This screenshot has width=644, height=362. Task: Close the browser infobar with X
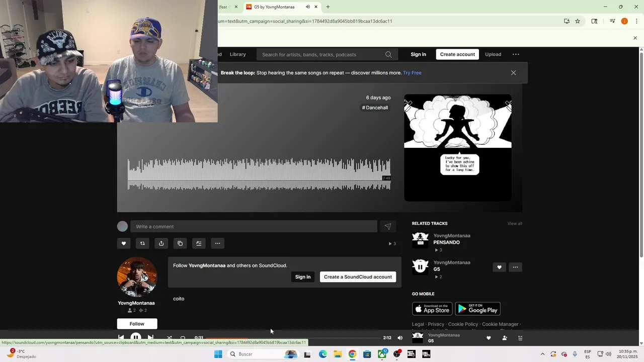(x=635, y=38)
